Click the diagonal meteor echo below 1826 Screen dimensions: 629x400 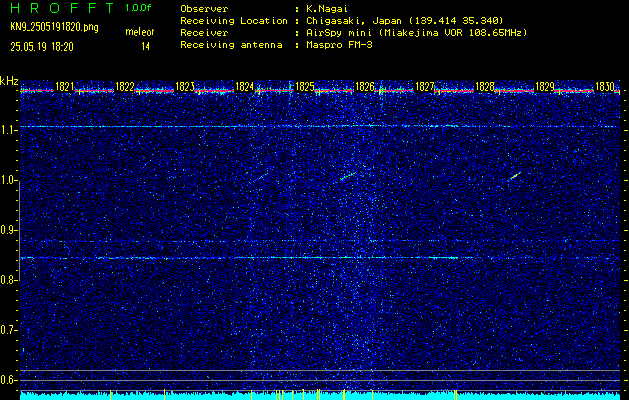348,176
